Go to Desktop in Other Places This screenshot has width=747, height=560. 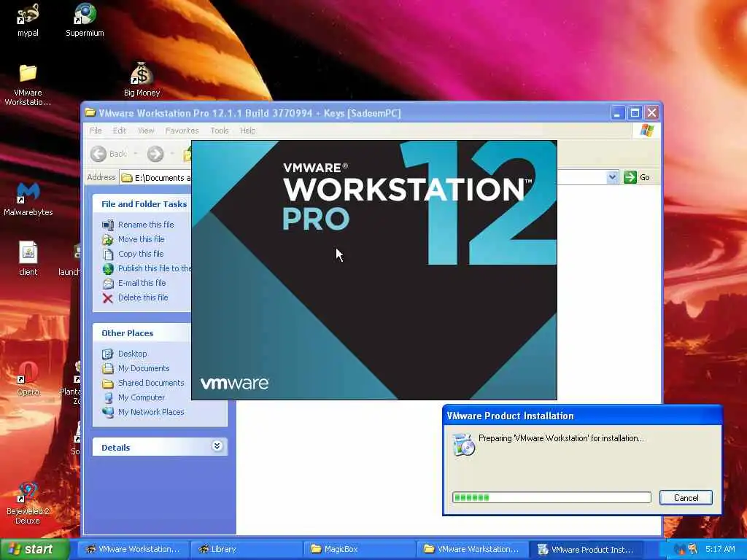[133, 354]
